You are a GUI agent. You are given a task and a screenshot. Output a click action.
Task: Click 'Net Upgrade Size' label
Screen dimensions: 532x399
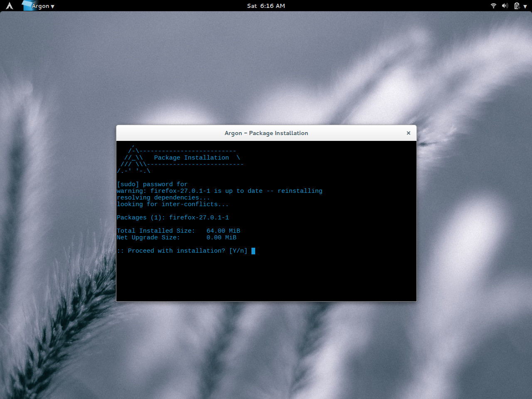tap(148, 237)
